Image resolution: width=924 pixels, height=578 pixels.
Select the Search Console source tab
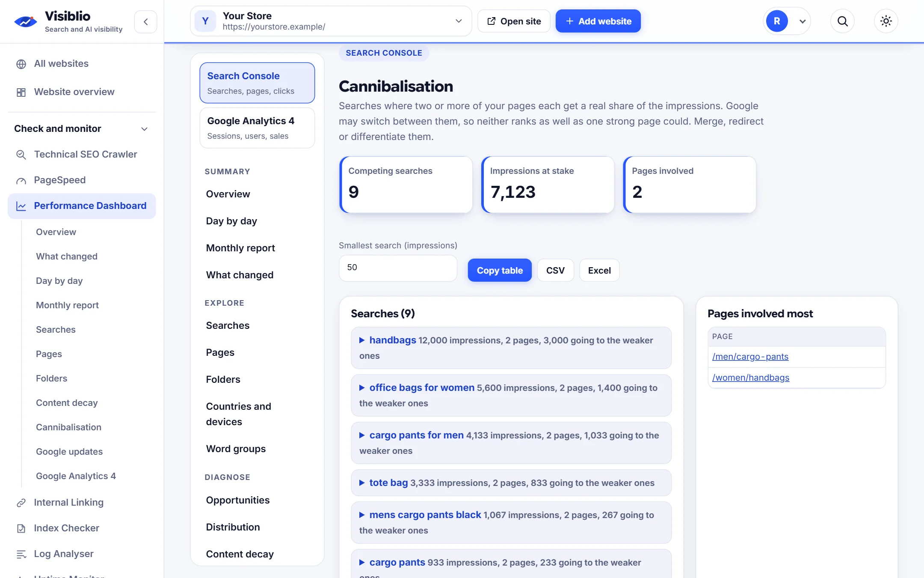point(257,83)
